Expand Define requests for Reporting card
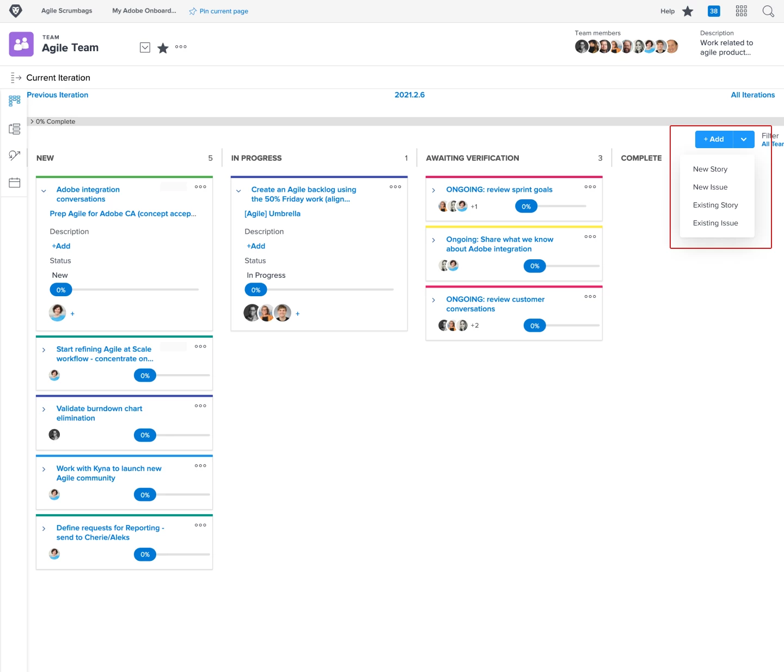Screen dimensions: 784x672 tap(44, 529)
